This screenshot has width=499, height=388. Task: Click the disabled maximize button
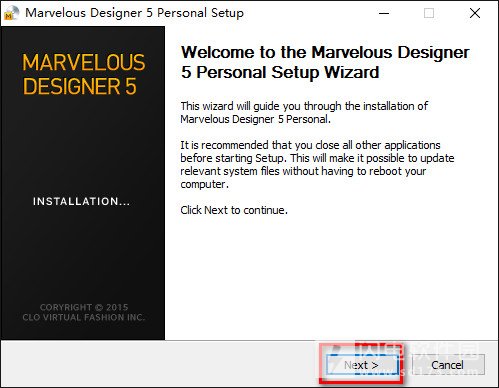pos(429,13)
